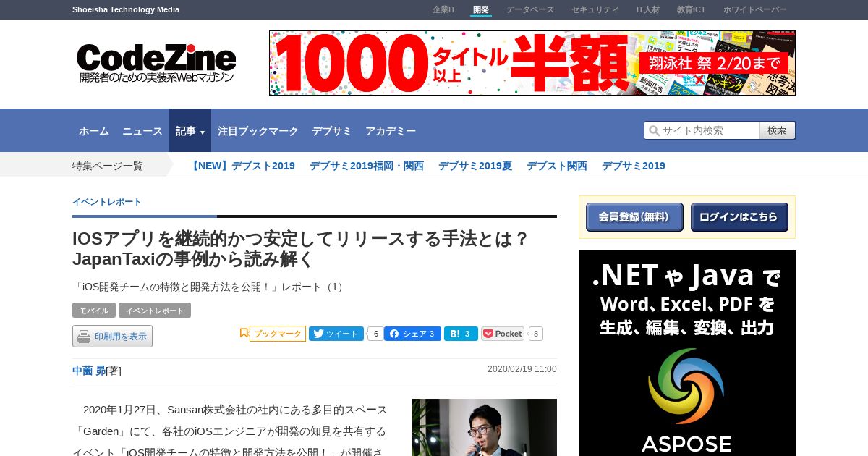The image size is (868, 456).
Task: Click the CodeZine logo
Action: point(157,64)
